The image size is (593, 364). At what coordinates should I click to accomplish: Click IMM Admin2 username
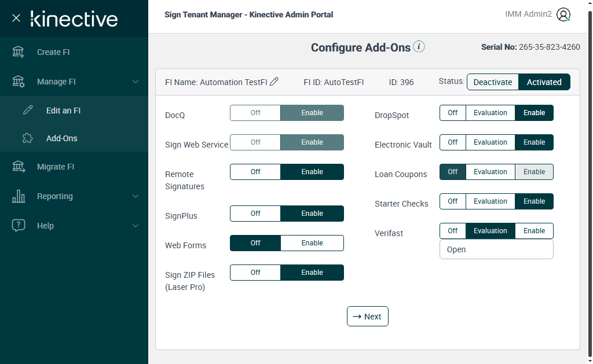click(528, 14)
